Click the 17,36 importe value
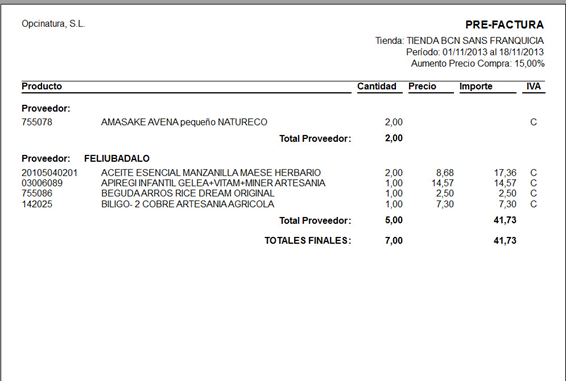 [505, 173]
